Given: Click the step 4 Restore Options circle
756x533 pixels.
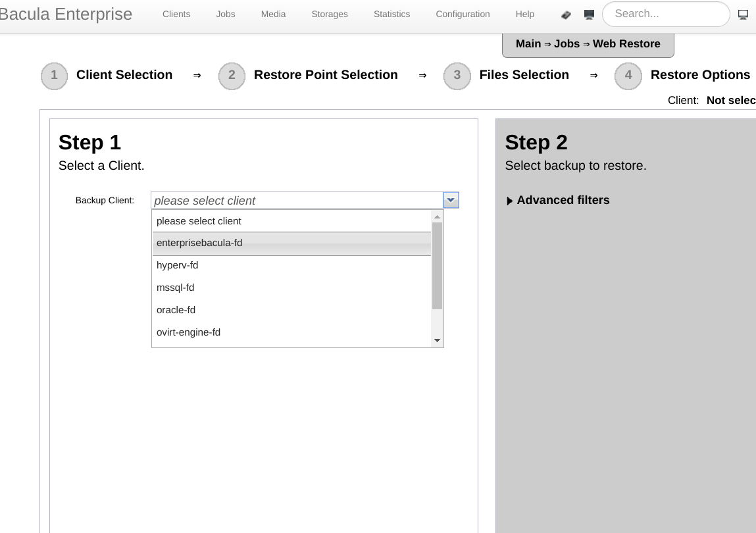Looking at the screenshot, I should [628, 76].
